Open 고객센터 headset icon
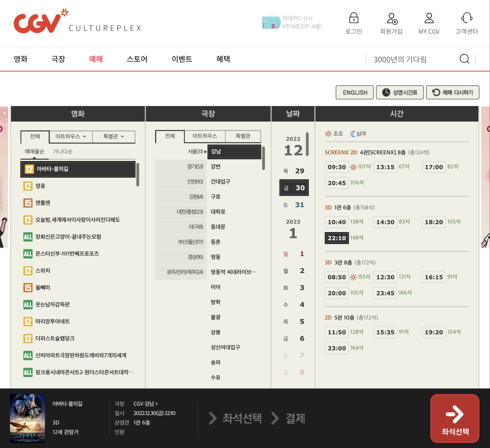Viewport: 490px width, 448px height. 466,18
